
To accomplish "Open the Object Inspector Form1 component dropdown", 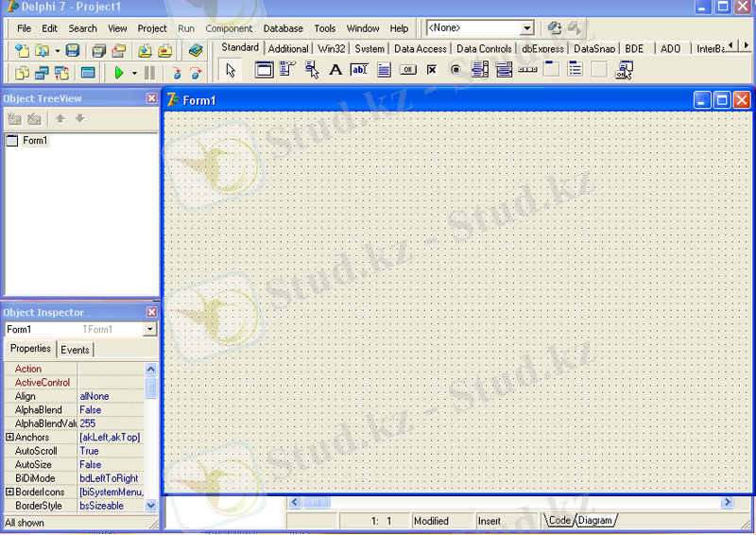I will (x=150, y=329).
